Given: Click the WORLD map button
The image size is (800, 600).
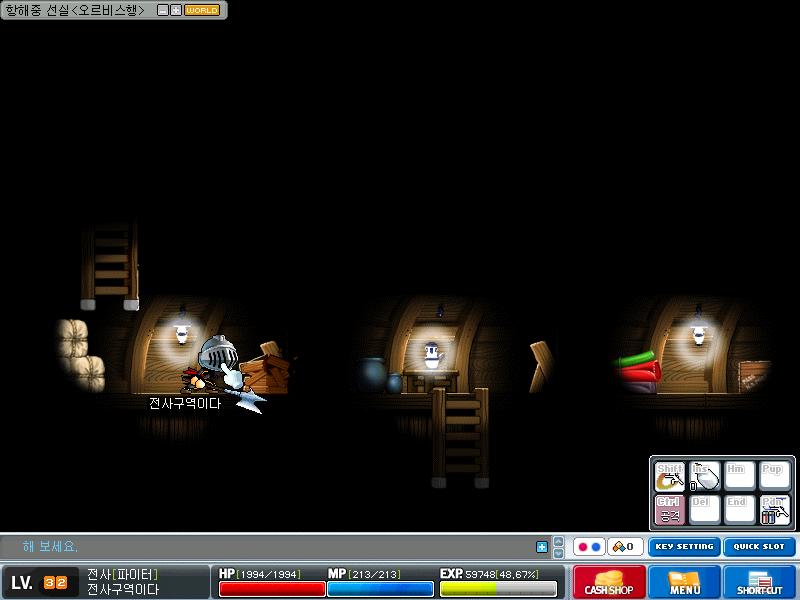Looking at the screenshot, I should pyautogui.click(x=202, y=10).
